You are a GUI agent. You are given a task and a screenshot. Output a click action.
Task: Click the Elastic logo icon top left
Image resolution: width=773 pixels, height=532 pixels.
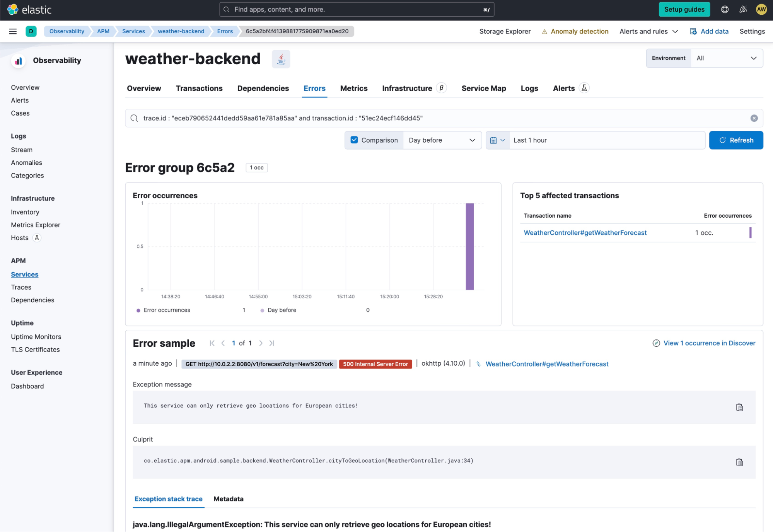(13, 9)
